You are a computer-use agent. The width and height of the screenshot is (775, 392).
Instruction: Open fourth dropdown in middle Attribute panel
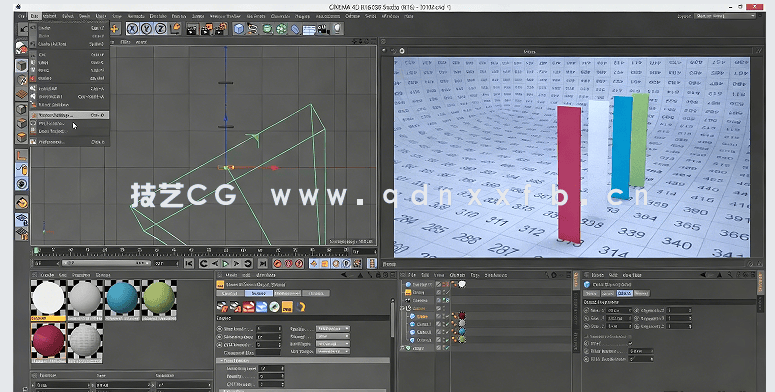(x=333, y=351)
